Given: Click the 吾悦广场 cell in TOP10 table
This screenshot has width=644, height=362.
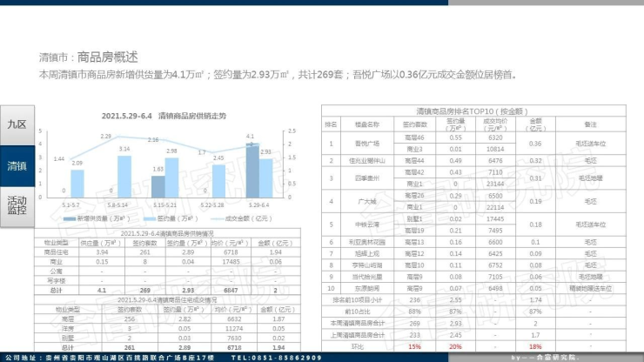Looking at the screenshot, I should pos(367,144).
